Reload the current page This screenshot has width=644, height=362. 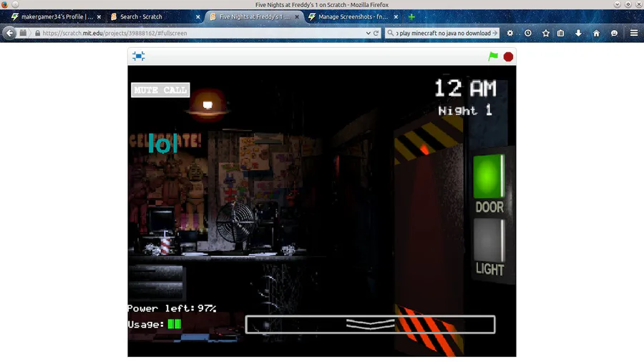coord(376,33)
